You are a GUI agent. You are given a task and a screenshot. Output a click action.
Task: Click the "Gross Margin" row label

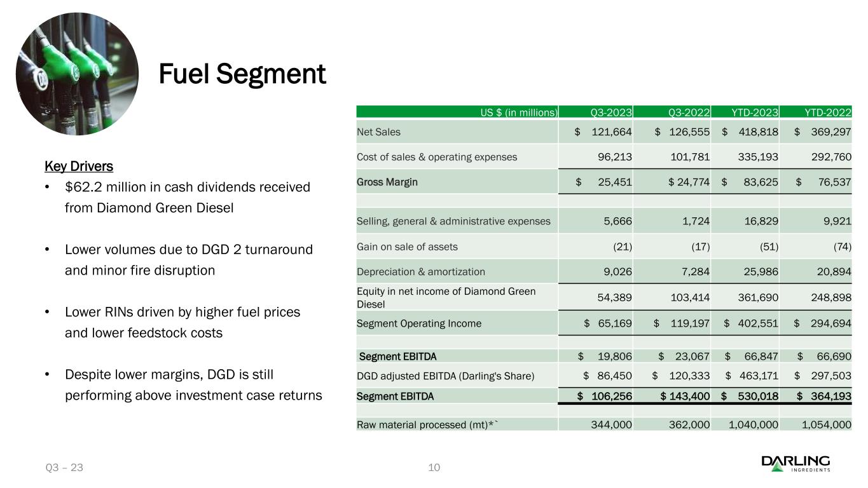coord(387,182)
